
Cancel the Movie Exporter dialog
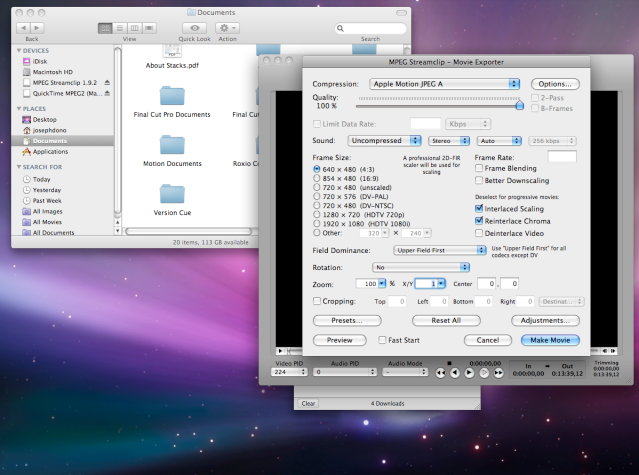pos(488,340)
